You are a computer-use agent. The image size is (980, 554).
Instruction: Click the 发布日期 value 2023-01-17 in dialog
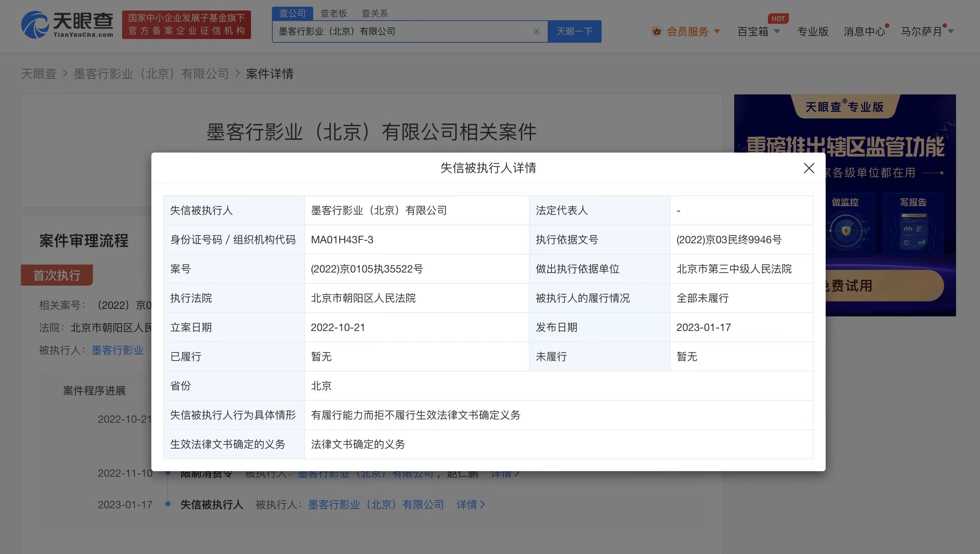[x=704, y=328]
